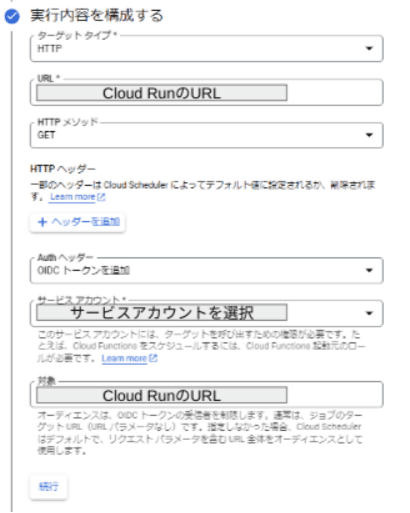
Task: Click the external link icon beside HTTP ヘッダー Learn more
Action: [x=101, y=197]
